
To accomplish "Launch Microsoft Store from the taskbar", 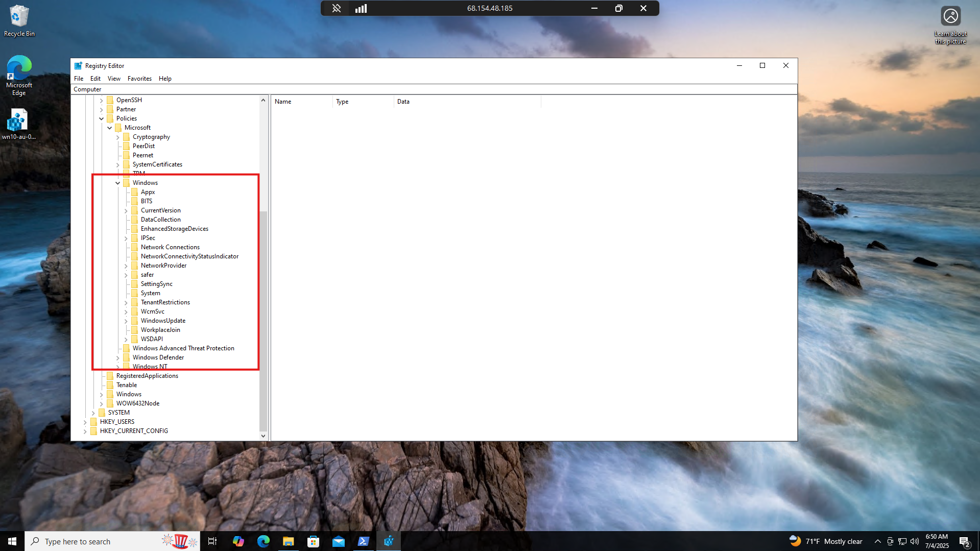I will point(313,541).
